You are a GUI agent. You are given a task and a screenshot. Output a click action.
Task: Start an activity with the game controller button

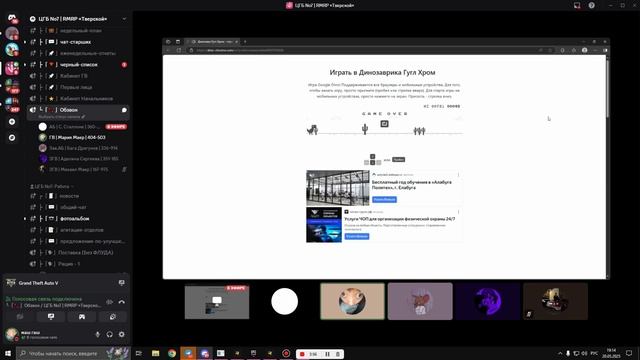click(82, 317)
